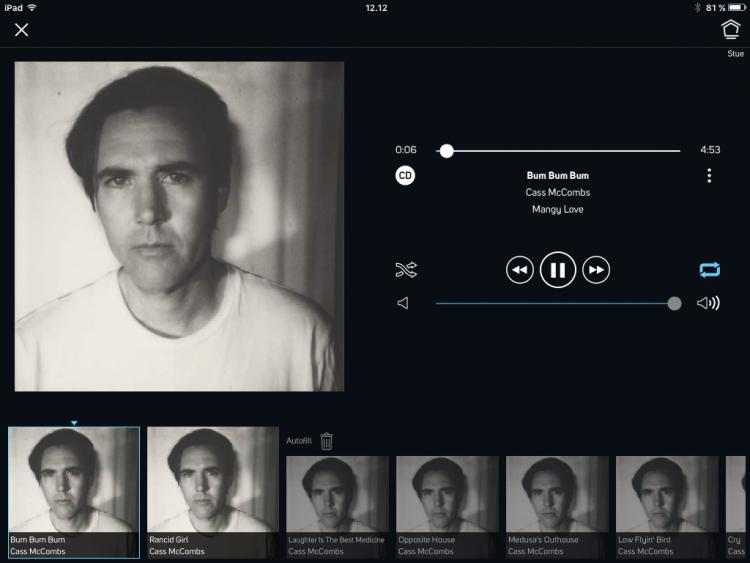
Task: Skip back to previous track
Action: [519, 270]
